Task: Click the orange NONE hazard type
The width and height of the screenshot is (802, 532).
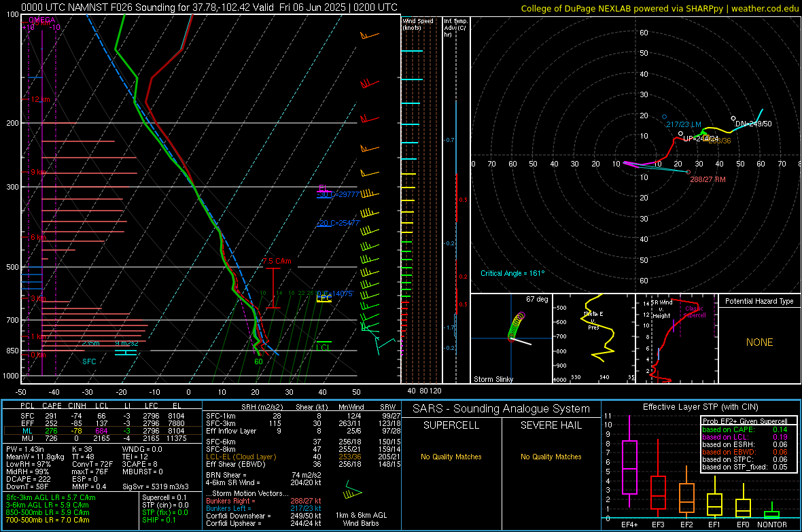Action: coord(759,342)
